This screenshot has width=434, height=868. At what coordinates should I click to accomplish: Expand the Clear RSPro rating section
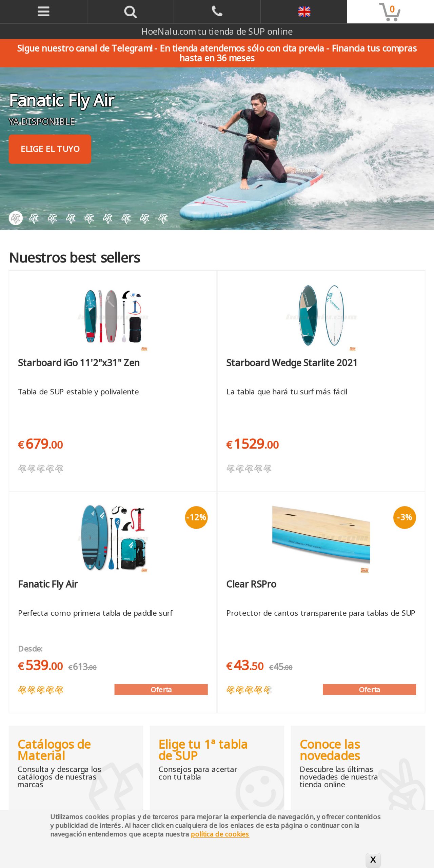point(250,689)
